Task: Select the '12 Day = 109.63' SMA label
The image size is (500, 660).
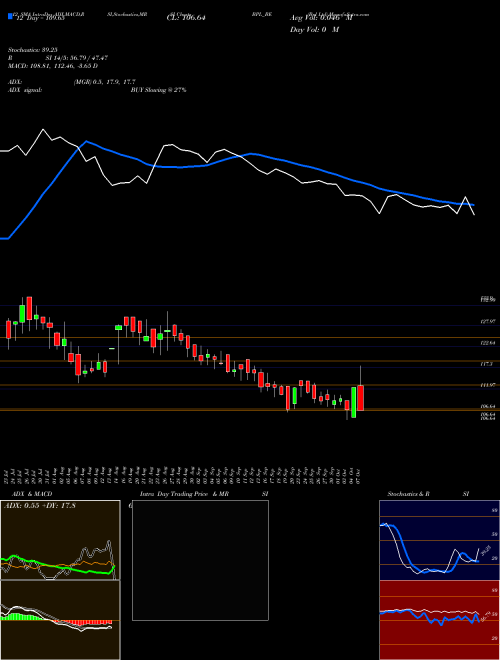Action: click(x=40, y=18)
